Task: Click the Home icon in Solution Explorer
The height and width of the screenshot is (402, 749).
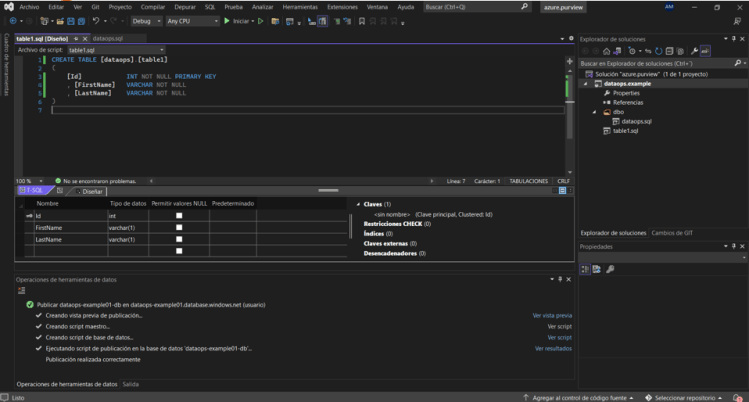Action: pos(606,51)
